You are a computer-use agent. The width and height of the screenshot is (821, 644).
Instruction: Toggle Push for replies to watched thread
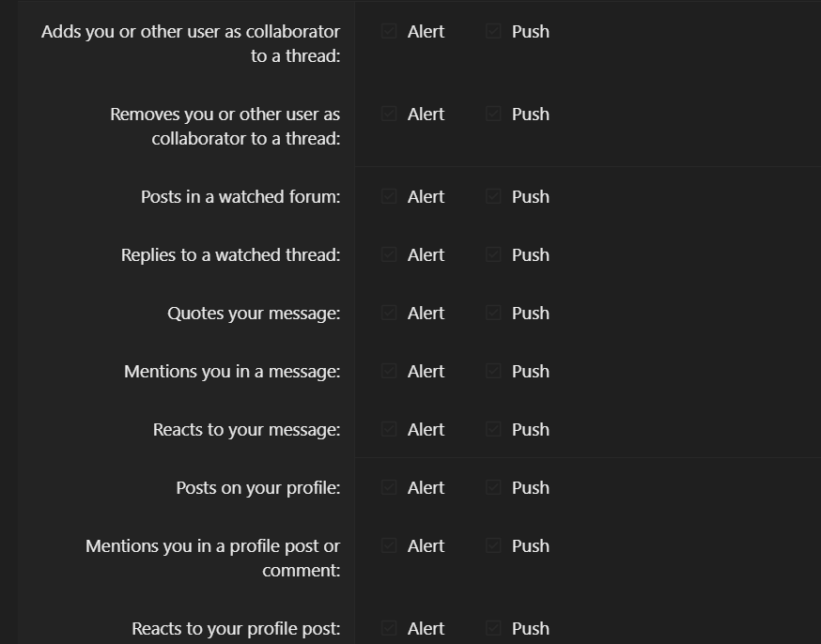tap(494, 255)
